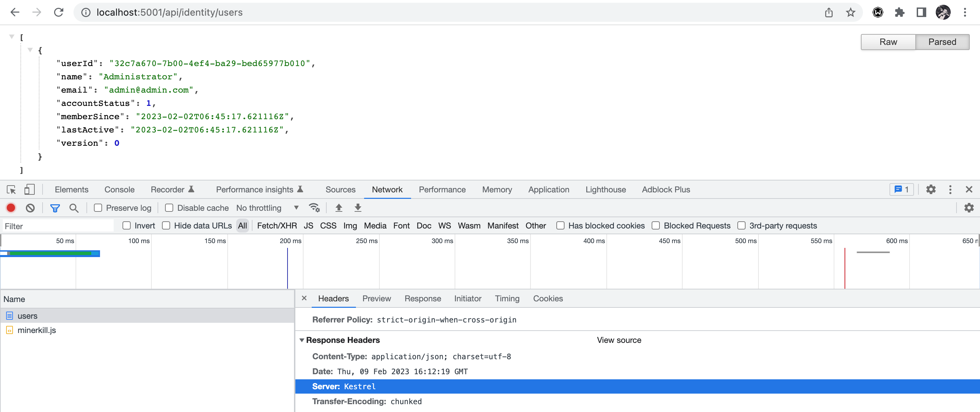Enable Disable cache

click(168, 208)
